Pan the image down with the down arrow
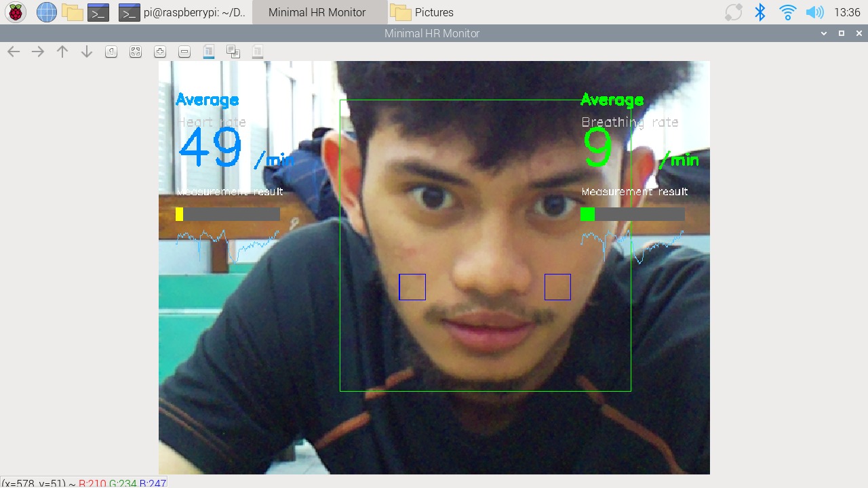This screenshot has width=868, height=488. click(x=87, y=52)
